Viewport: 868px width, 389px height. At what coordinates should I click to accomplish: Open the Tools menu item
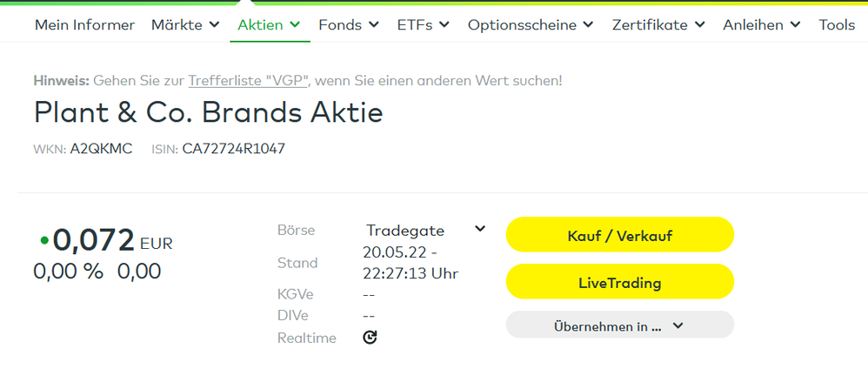[837, 25]
